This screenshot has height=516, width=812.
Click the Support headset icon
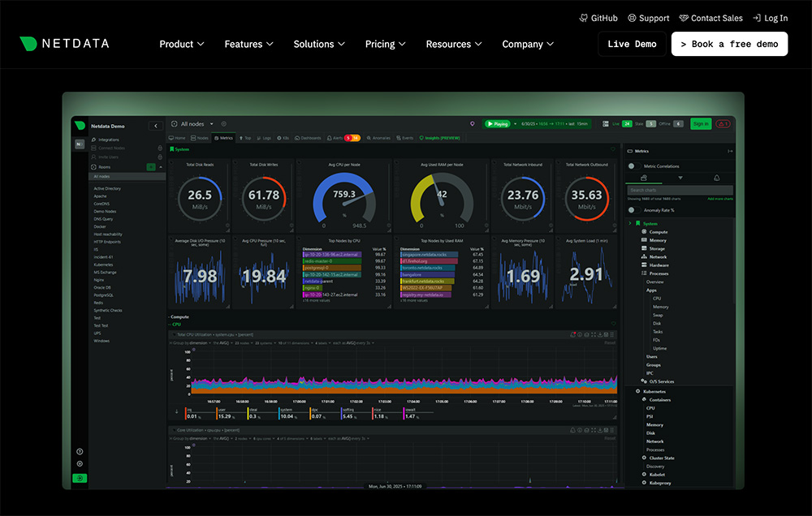click(632, 18)
